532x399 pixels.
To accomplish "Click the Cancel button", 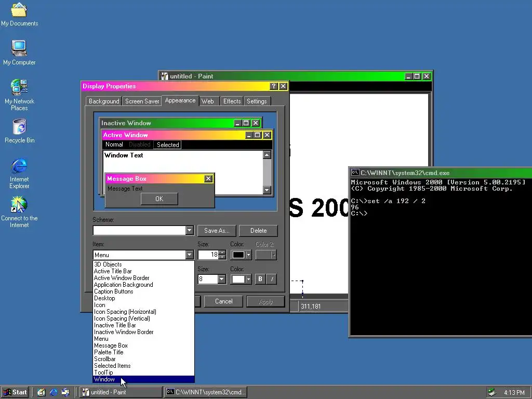I will 223,301.
